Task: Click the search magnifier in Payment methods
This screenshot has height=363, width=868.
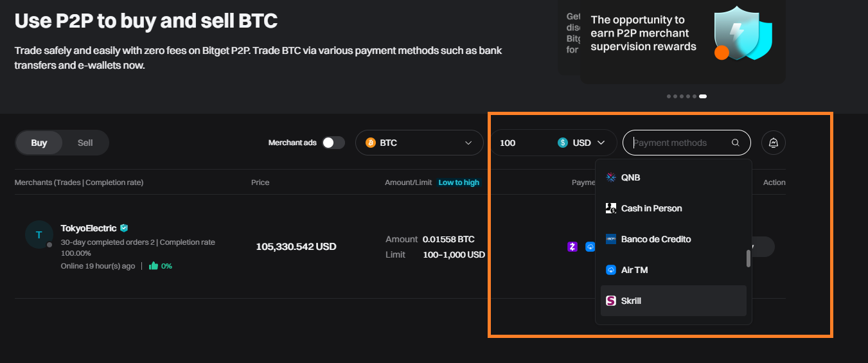Action: coord(736,143)
